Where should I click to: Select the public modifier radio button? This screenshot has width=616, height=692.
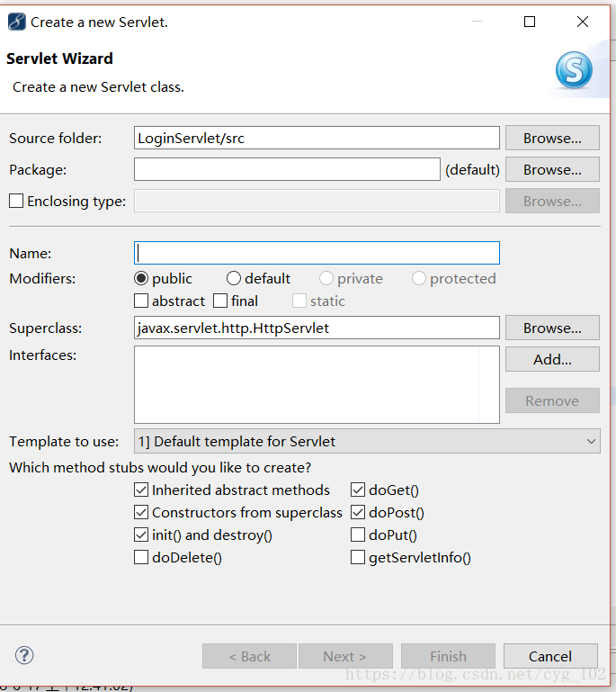141,278
